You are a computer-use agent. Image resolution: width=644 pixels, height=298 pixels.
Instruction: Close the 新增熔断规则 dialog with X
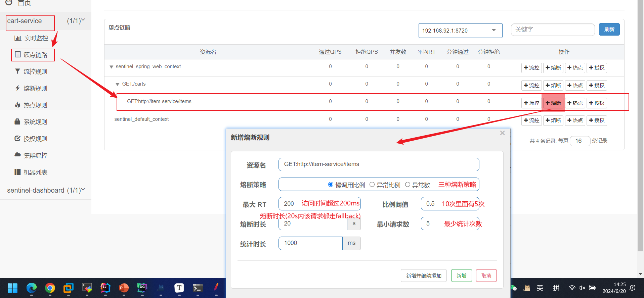(502, 133)
